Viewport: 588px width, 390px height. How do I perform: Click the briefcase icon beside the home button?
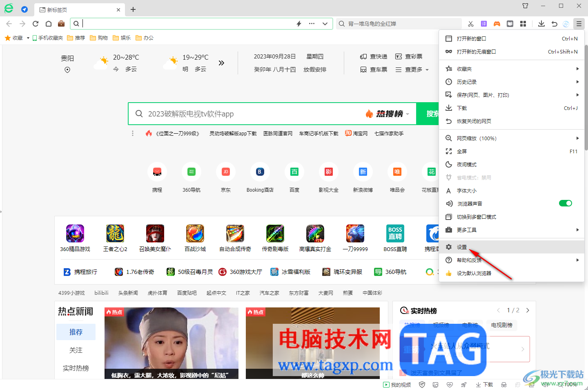(x=61, y=24)
